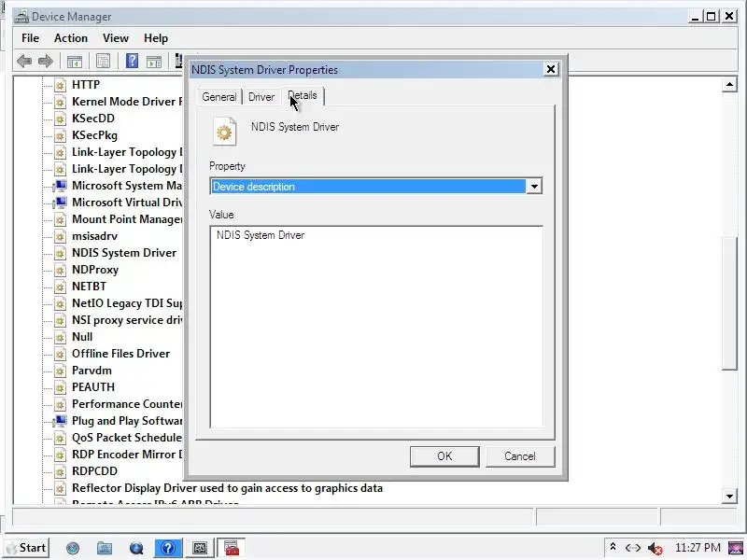Select the NDProxy tree item
Screen dimensions: 747x560
pyautogui.click(x=95, y=270)
